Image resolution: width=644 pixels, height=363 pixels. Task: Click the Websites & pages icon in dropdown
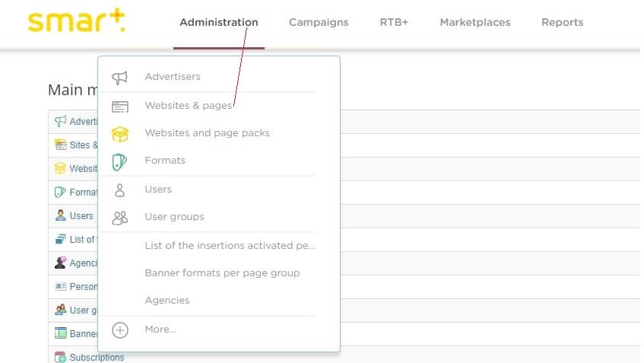click(119, 106)
